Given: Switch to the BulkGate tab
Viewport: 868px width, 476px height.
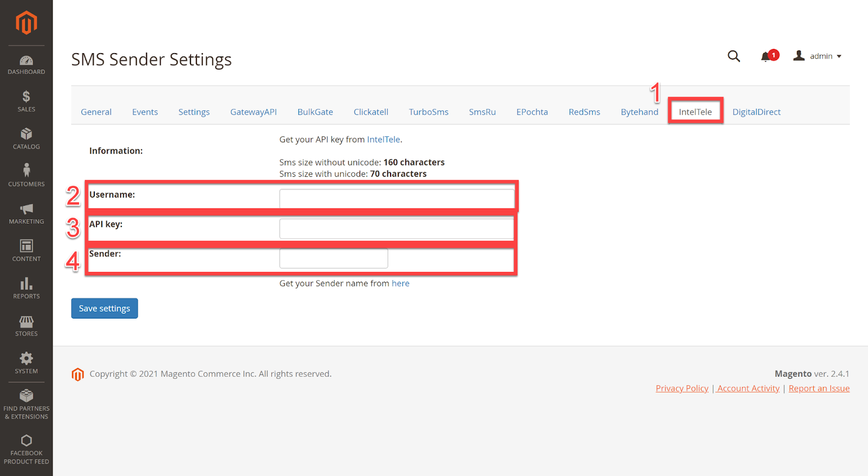Looking at the screenshot, I should (x=315, y=112).
